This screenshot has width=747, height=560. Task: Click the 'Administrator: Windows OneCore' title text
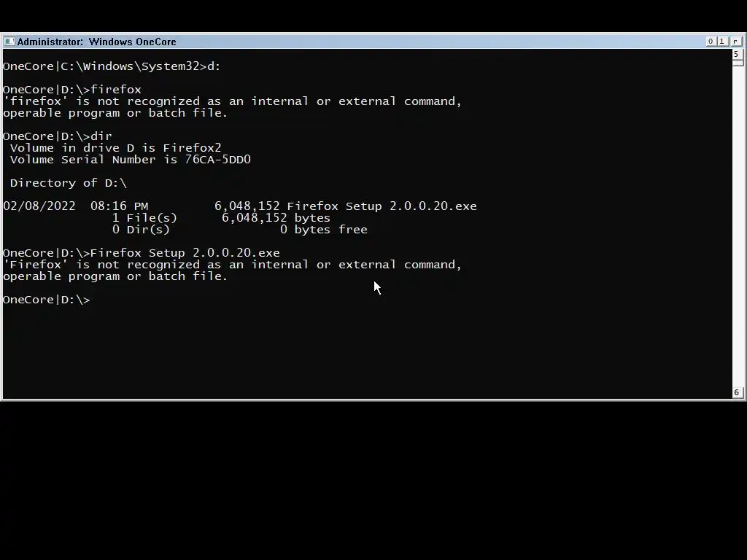97,42
